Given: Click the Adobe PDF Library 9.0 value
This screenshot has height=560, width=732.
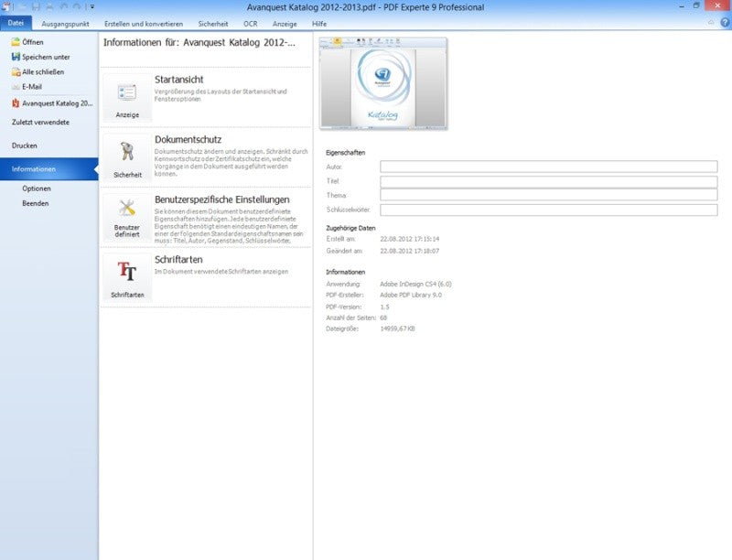Looking at the screenshot, I should [x=411, y=296].
